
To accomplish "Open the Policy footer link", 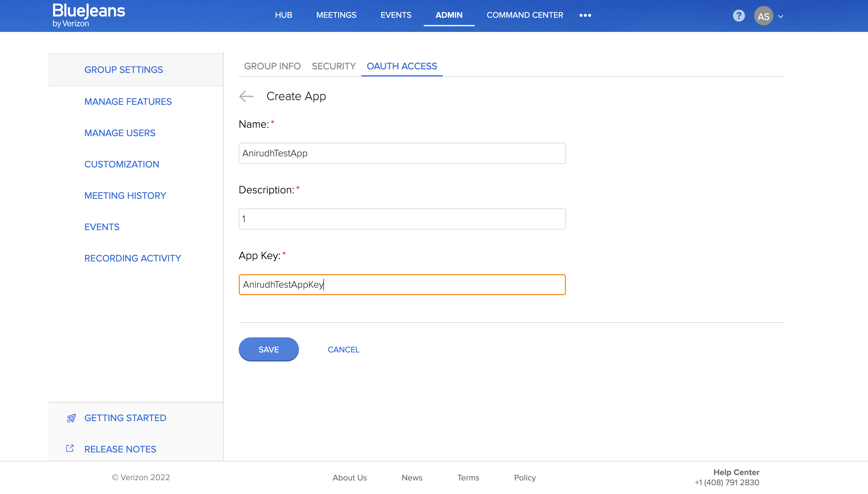I will 524,477.
